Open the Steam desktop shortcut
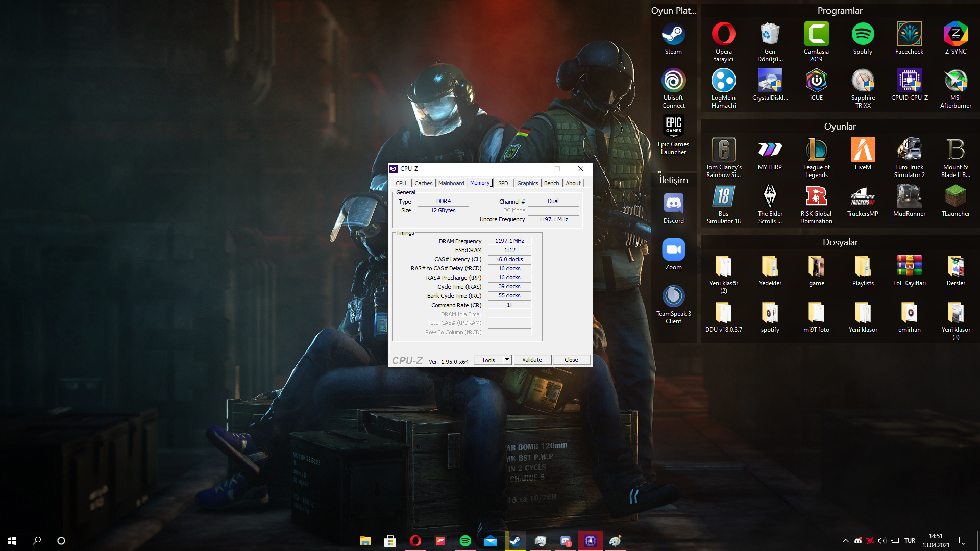This screenshot has height=551, width=980. [x=673, y=35]
